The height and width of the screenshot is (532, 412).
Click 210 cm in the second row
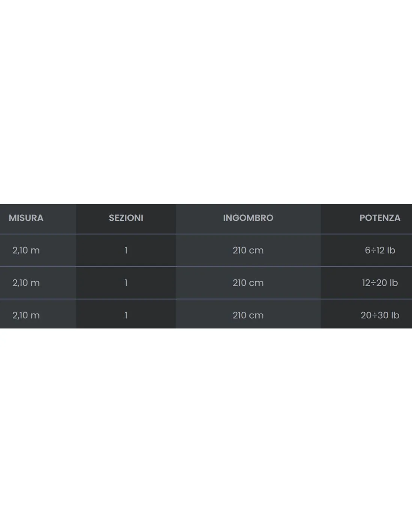[x=248, y=283]
